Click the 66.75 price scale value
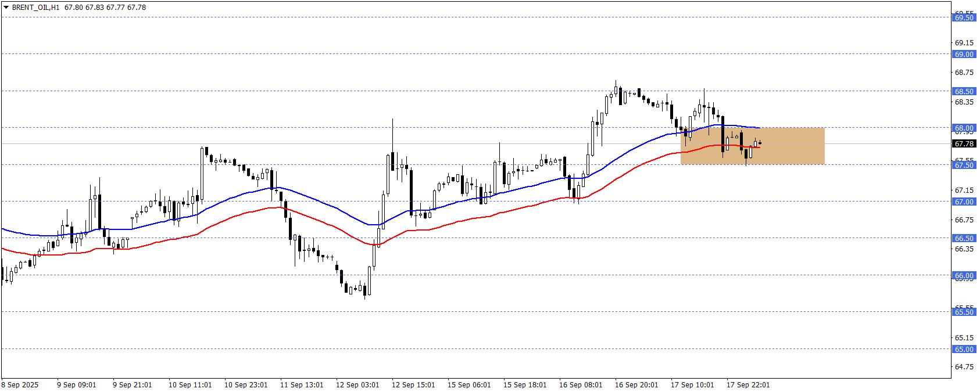Screen dimensions: 980x392 tap(964, 220)
